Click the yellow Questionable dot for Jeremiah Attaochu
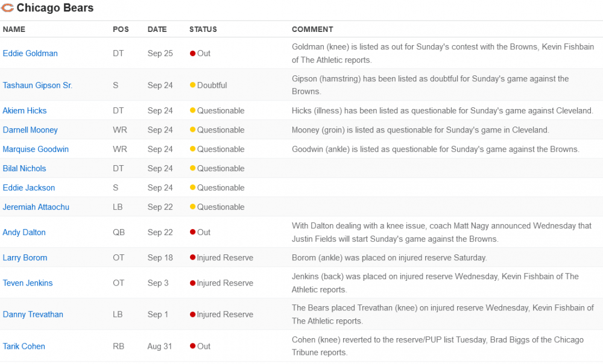The height and width of the screenshot is (364, 603). [x=193, y=207]
